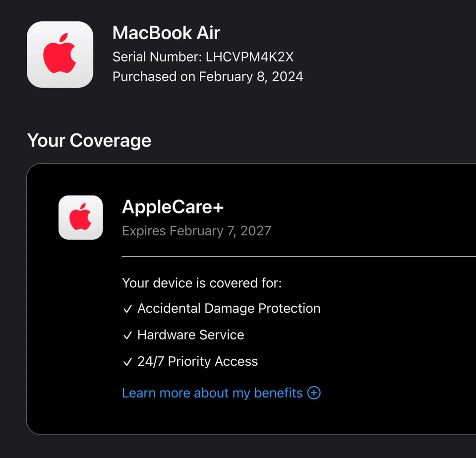Click the checkmark beside 24/7 Priority Access
Viewport: 476px width, 458px height.
(x=127, y=362)
